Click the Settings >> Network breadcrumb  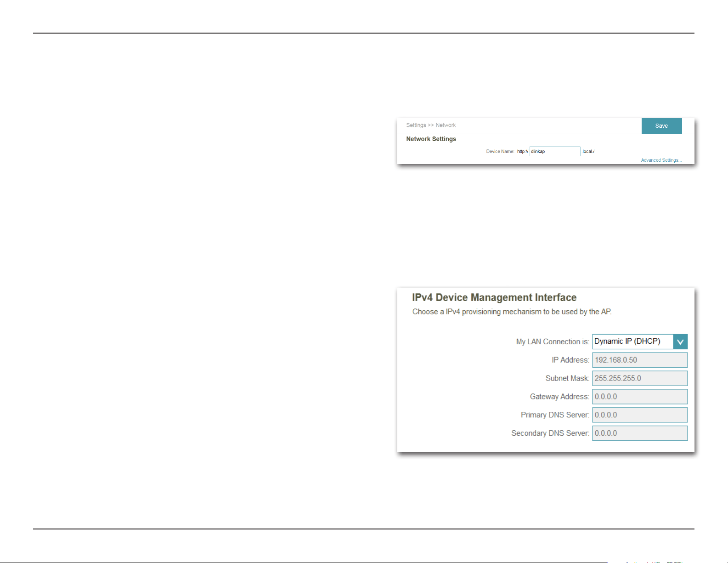pos(431,125)
